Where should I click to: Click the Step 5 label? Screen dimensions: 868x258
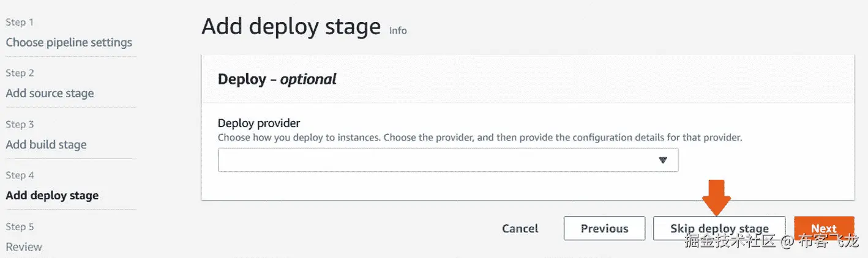[20, 227]
